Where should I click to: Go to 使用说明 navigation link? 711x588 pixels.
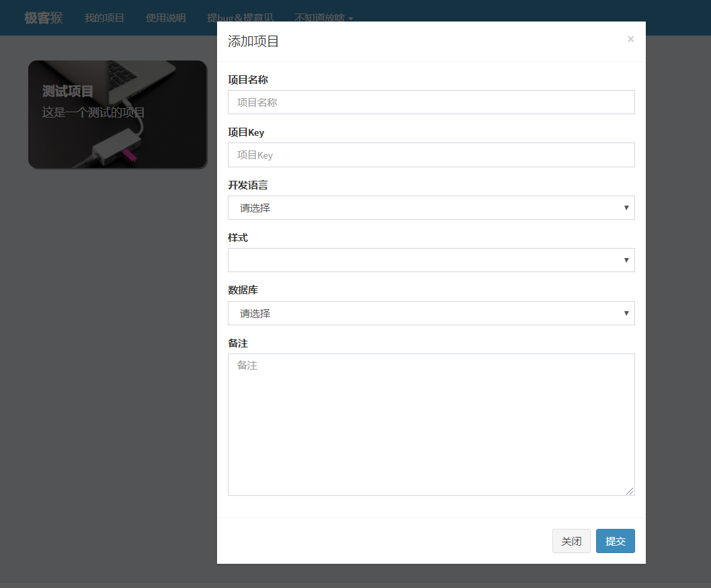(165, 17)
